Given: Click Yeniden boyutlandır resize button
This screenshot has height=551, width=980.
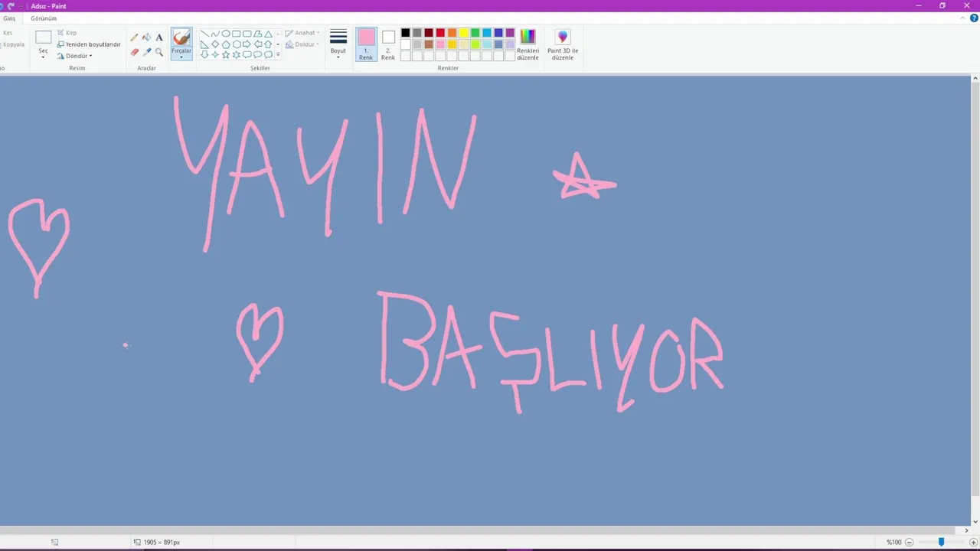Looking at the screenshot, I should pos(89,44).
